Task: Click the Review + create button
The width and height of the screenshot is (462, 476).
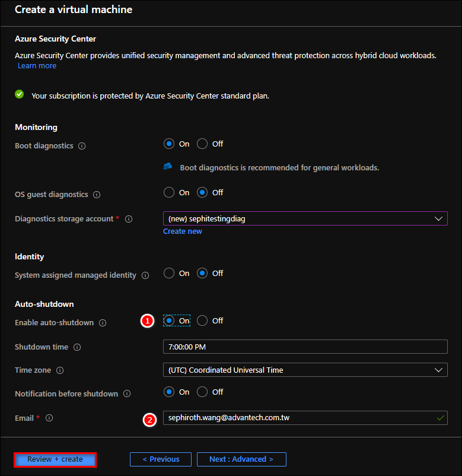Action: (x=55, y=459)
